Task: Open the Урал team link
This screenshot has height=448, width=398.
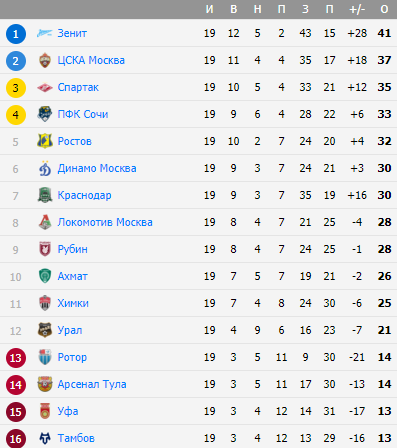Action: click(x=70, y=330)
